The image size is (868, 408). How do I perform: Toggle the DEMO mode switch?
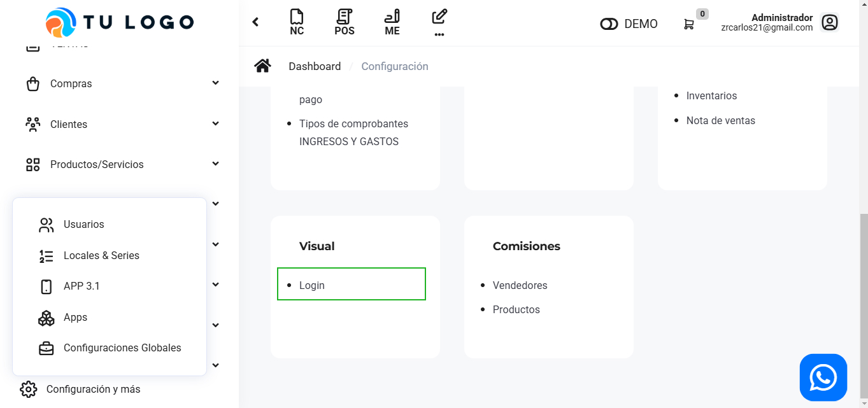point(609,24)
